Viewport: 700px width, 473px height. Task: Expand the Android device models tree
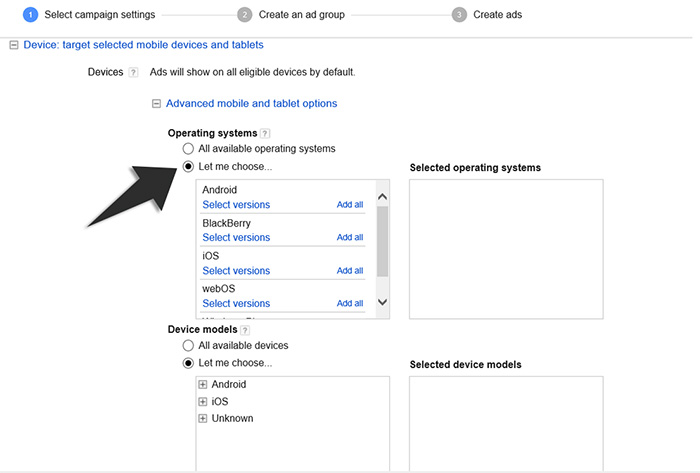pyautogui.click(x=203, y=385)
